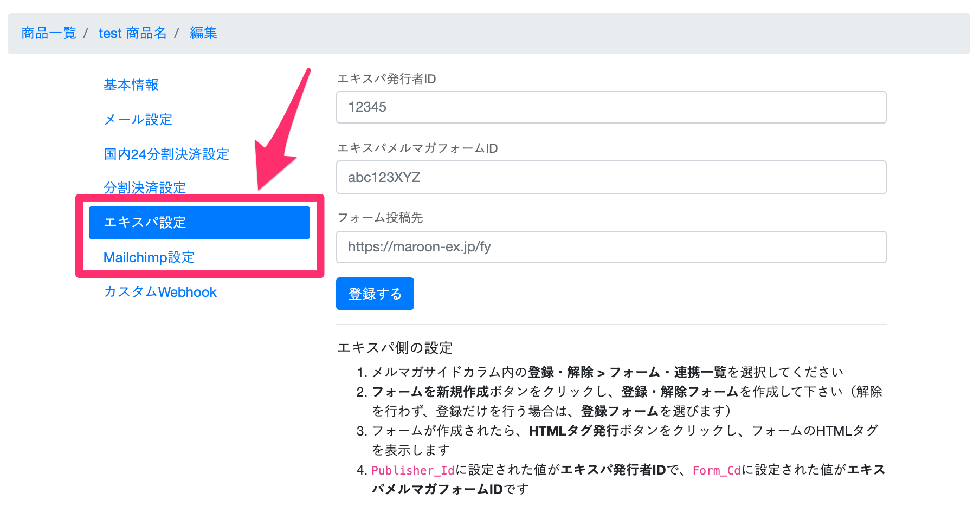Viewport: 980px width, 532px height.
Task: Click the エキスパ発行者ID label text
Action: pyautogui.click(x=386, y=79)
